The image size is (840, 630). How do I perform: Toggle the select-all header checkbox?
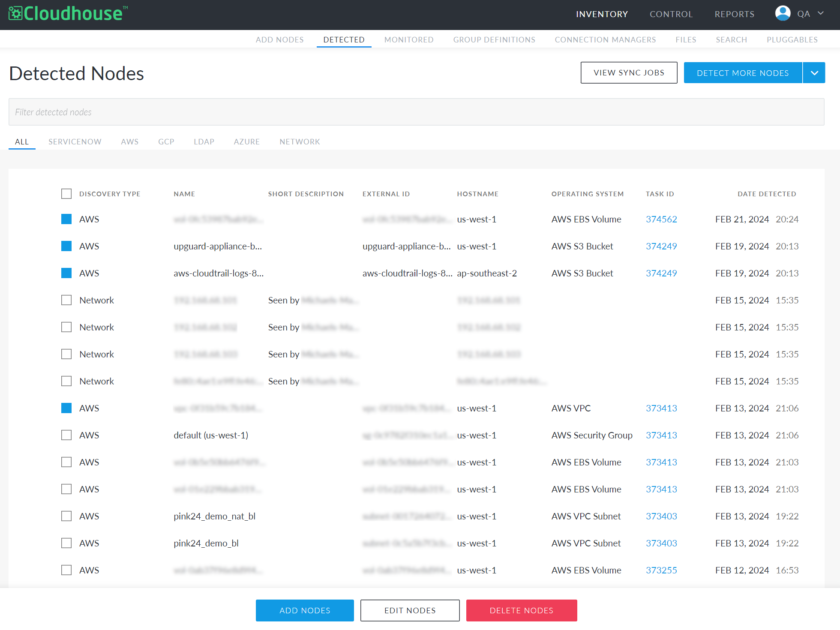coord(66,194)
